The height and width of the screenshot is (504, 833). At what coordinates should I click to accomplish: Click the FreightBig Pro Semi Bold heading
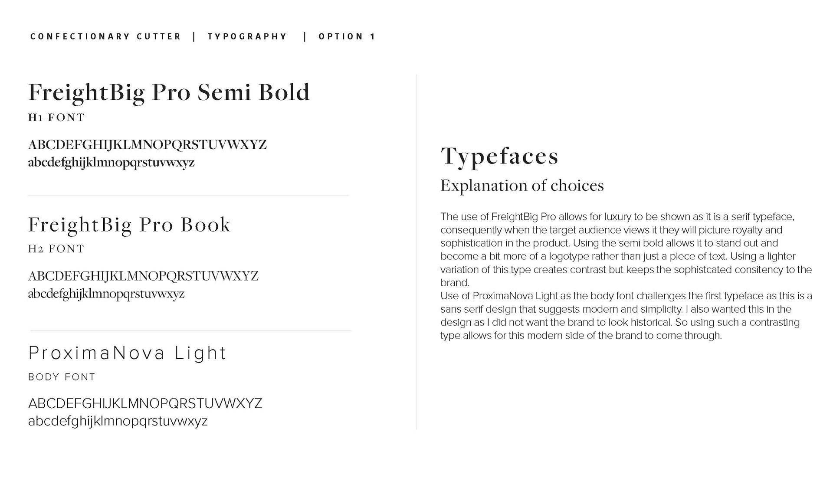pos(169,93)
